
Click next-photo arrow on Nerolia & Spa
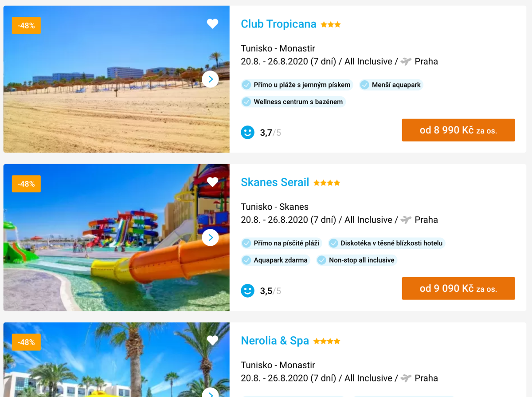tap(210, 393)
